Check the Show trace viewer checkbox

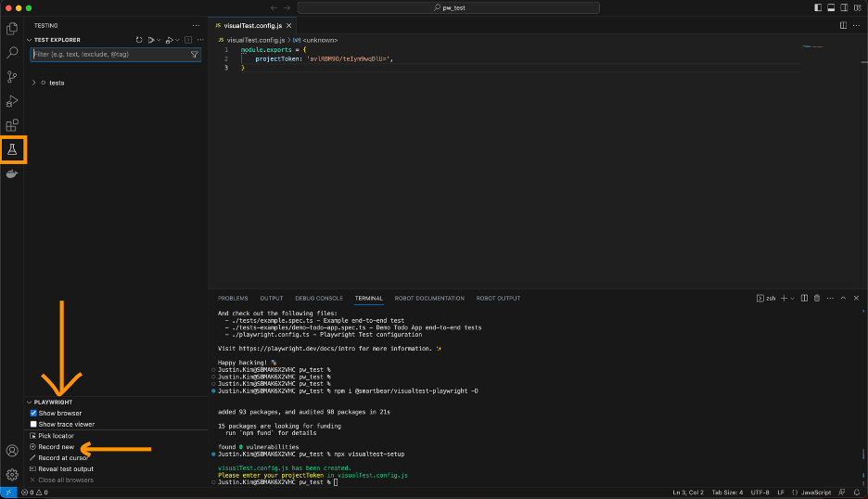click(x=33, y=424)
